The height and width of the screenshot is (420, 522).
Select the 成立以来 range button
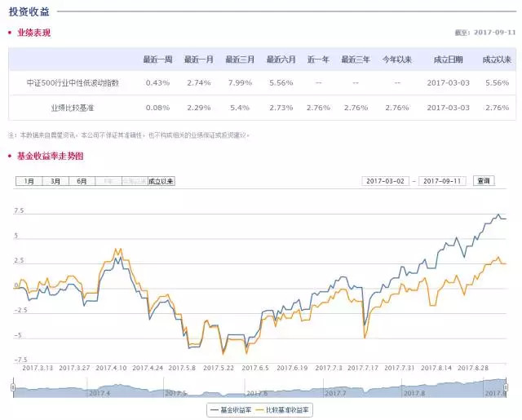point(161,181)
